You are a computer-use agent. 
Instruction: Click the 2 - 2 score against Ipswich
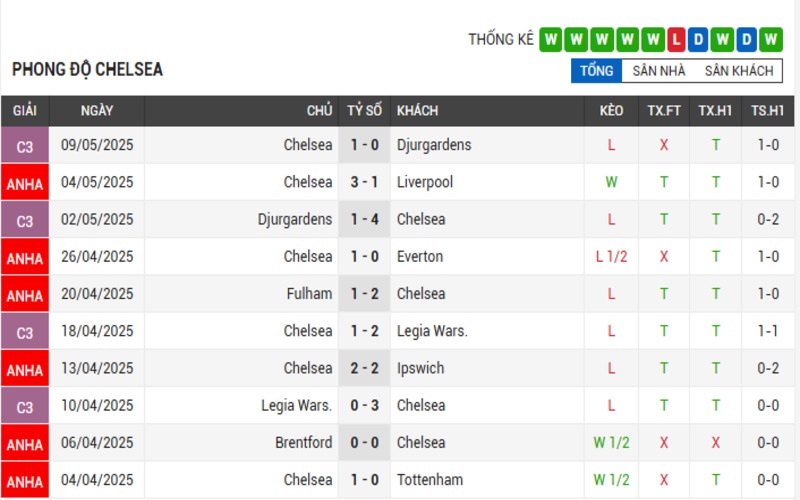364,368
